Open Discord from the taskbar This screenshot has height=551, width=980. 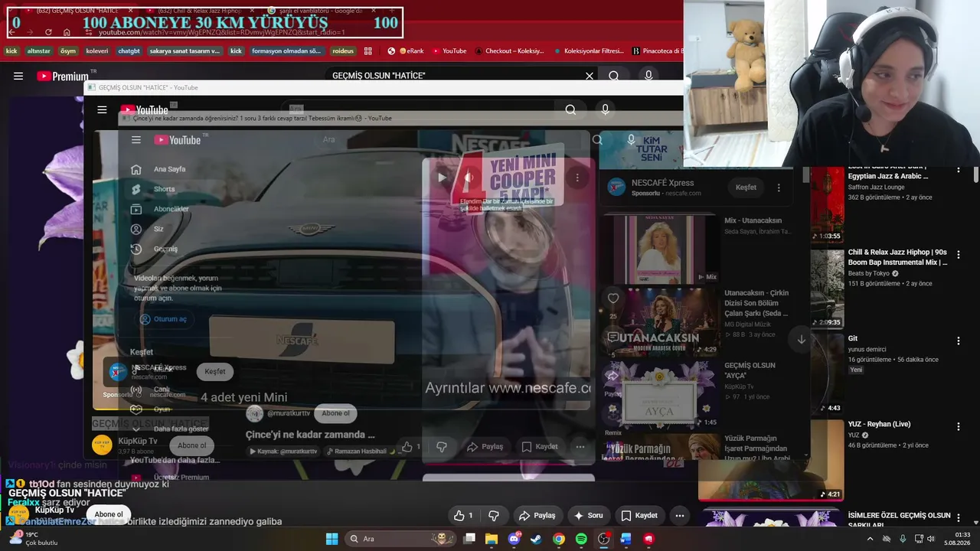pos(514,539)
